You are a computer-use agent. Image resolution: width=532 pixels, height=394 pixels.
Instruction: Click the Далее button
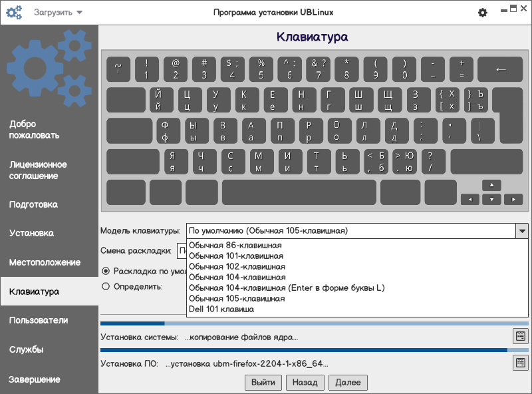348,383
